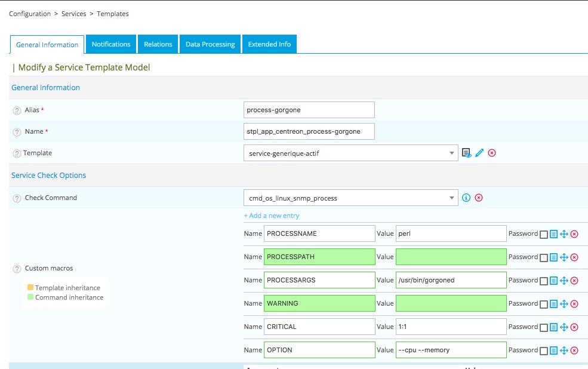The image size is (588, 369).
Task: Remove the OPTION macro row
Action: click(574, 350)
